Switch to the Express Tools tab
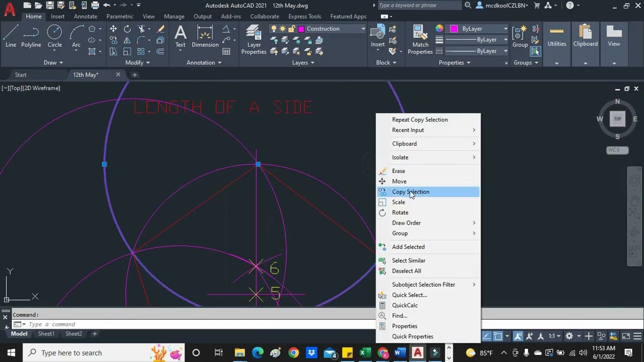Screen dimensions: 644x362 304,17
